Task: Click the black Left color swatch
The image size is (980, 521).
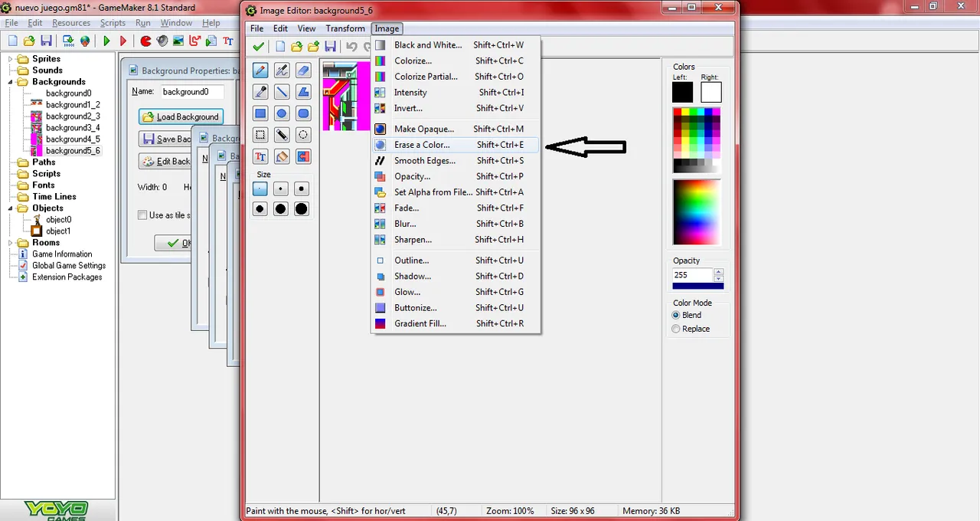Action: coord(682,92)
